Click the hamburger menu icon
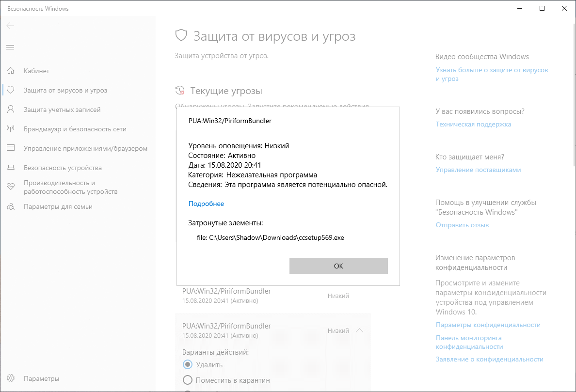This screenshot has width=576, height=392. (10, 47)
